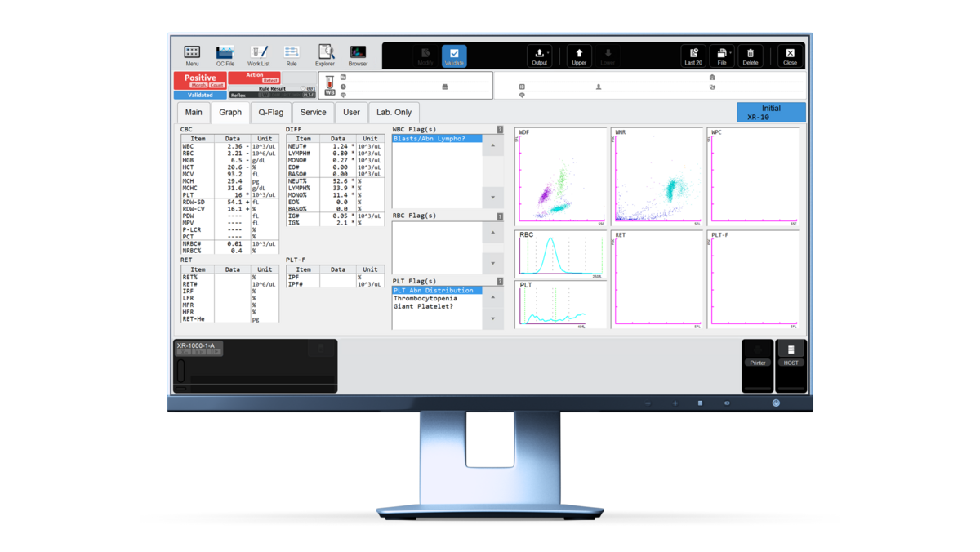The width and height of the screenshot is (980, 552).
Task: Open the User tab
Action: coord(351,113)
